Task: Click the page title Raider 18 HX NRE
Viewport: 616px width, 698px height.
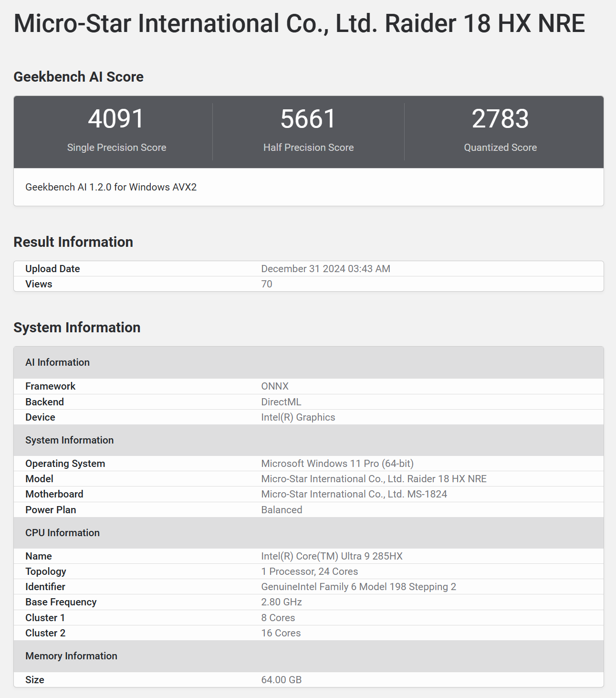Action: 299,23
